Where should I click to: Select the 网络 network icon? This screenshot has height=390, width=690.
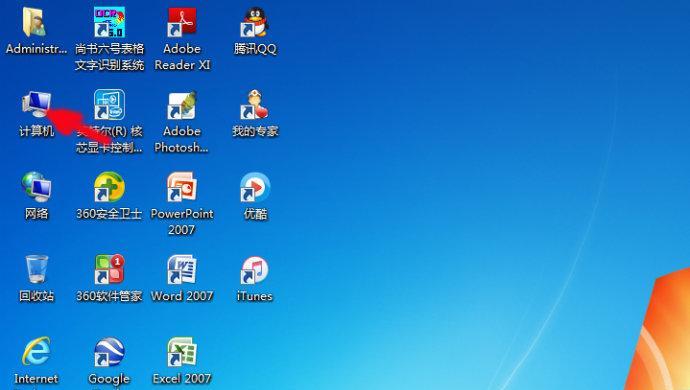point(37,187)
